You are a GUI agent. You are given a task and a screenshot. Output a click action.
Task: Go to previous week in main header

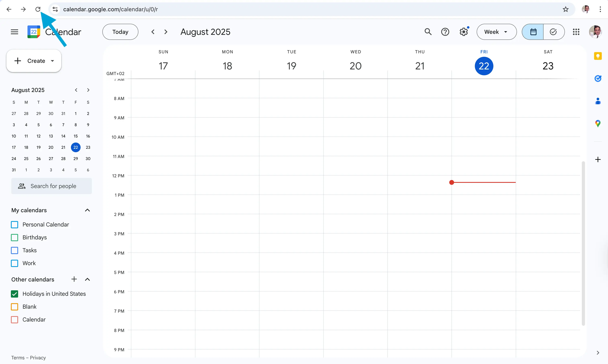[x=153, y=32]
